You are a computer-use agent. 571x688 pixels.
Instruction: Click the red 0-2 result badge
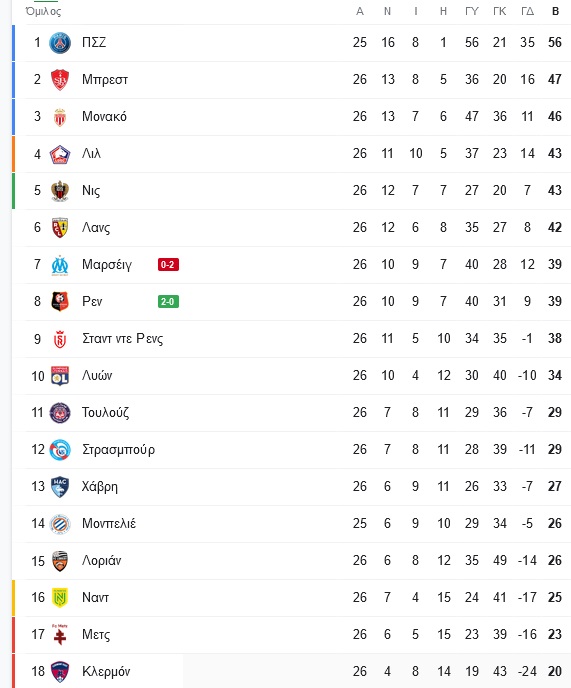tap(169, 265)
